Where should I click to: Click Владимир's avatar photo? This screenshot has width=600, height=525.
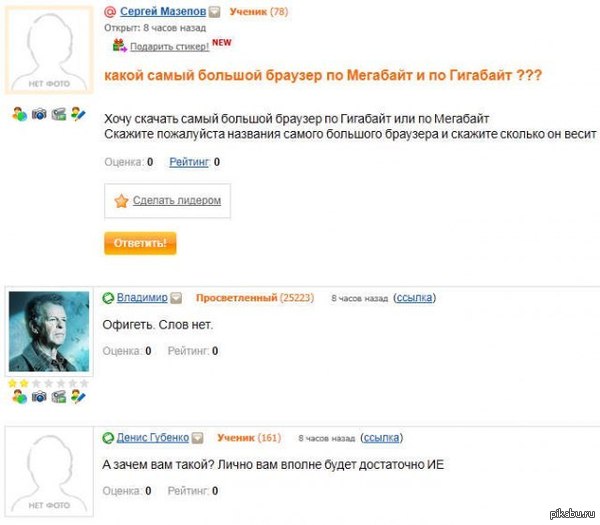49,331
